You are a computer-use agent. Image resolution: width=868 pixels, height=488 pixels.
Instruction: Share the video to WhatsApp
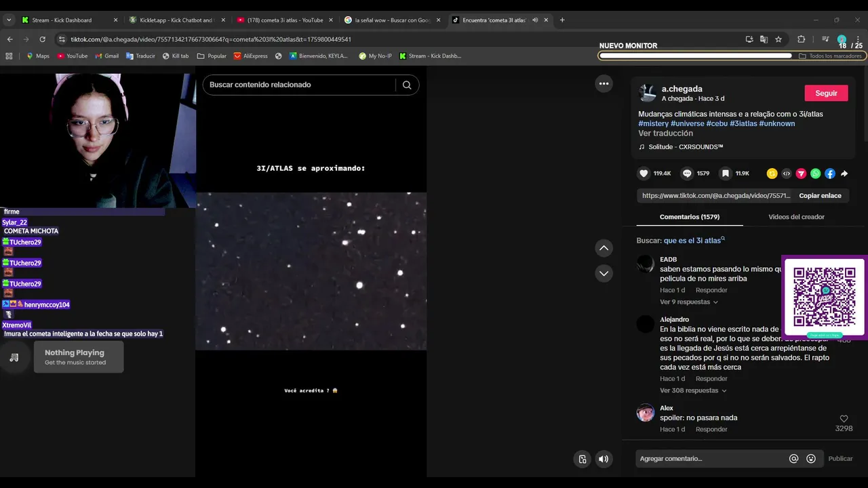click(815, 174)
